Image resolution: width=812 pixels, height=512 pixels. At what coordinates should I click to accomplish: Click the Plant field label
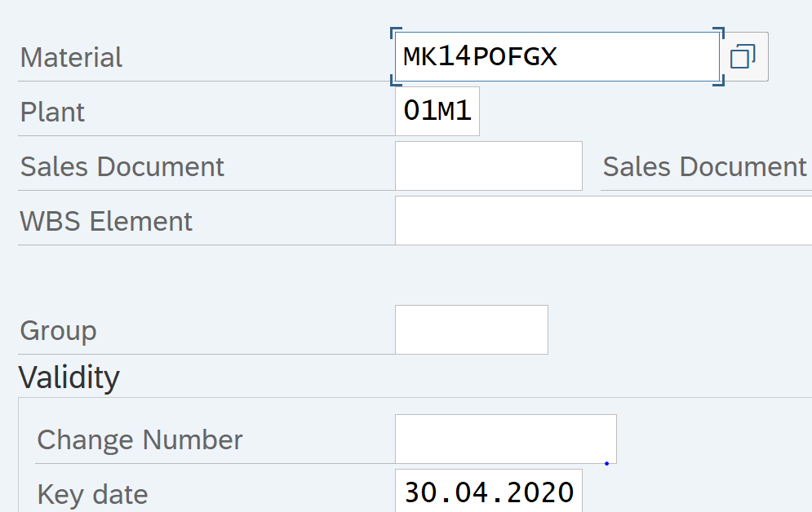(x=53, y=113)
